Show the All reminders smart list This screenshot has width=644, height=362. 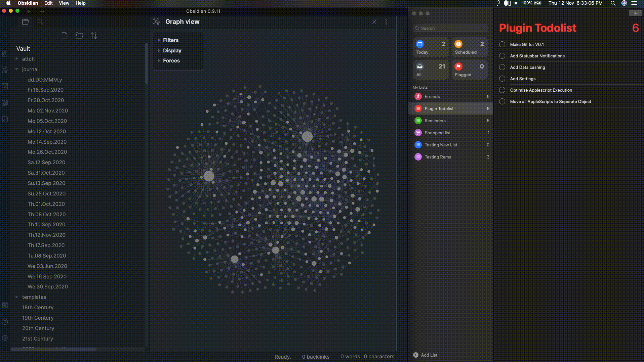click(431, 70)
